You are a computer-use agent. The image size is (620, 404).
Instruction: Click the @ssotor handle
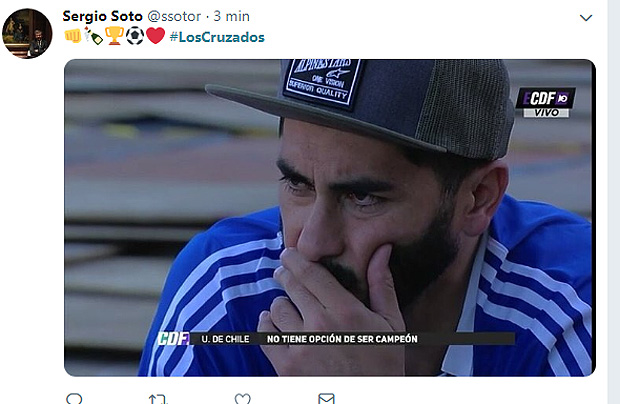174,16
